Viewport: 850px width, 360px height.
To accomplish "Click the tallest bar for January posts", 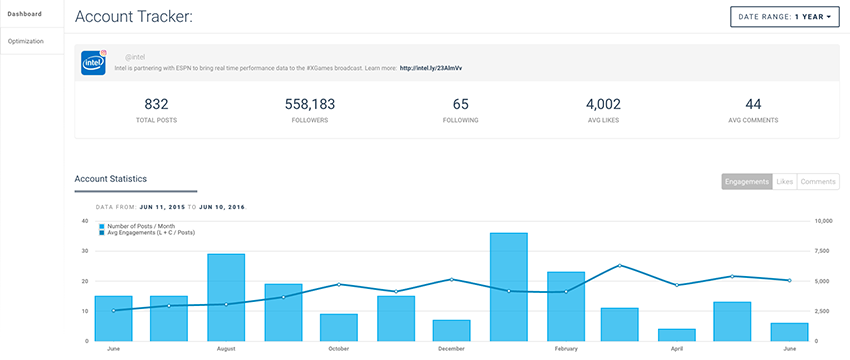I will coord(508,287).
